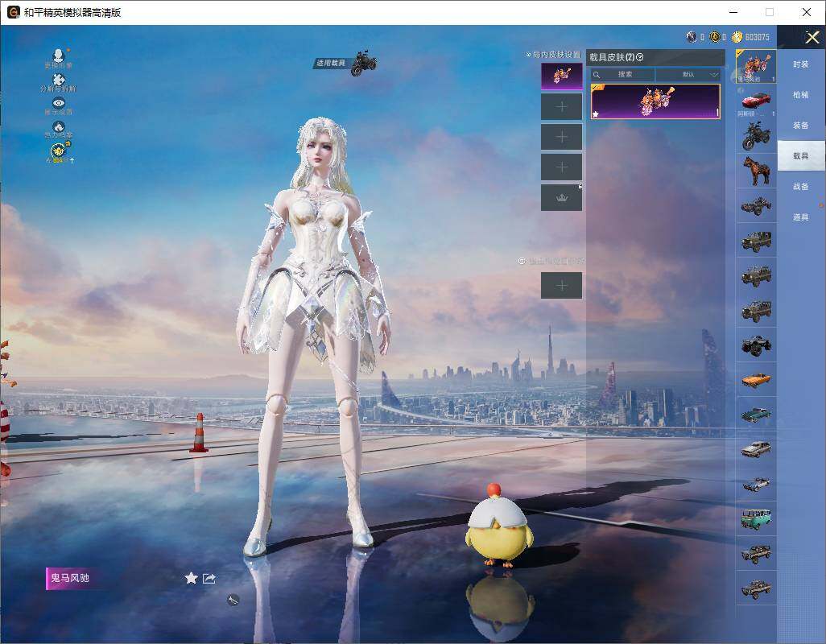
Task: Add skin to second empty plus slot
Action: click(562, 137)
